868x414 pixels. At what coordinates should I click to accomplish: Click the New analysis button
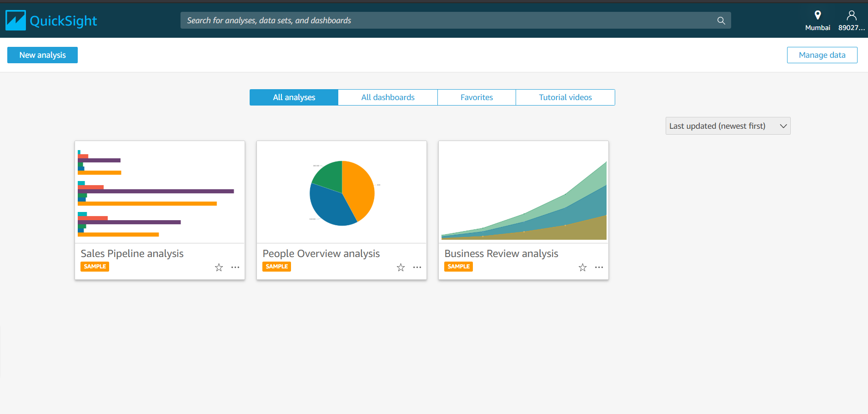click(x=42, y=55)
